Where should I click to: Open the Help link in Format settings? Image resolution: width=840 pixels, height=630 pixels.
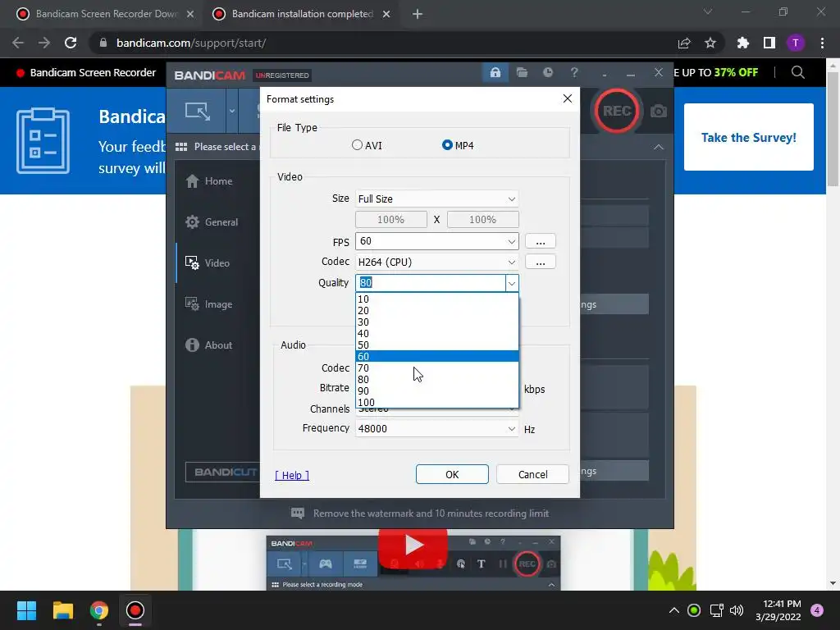pos(292,475)
